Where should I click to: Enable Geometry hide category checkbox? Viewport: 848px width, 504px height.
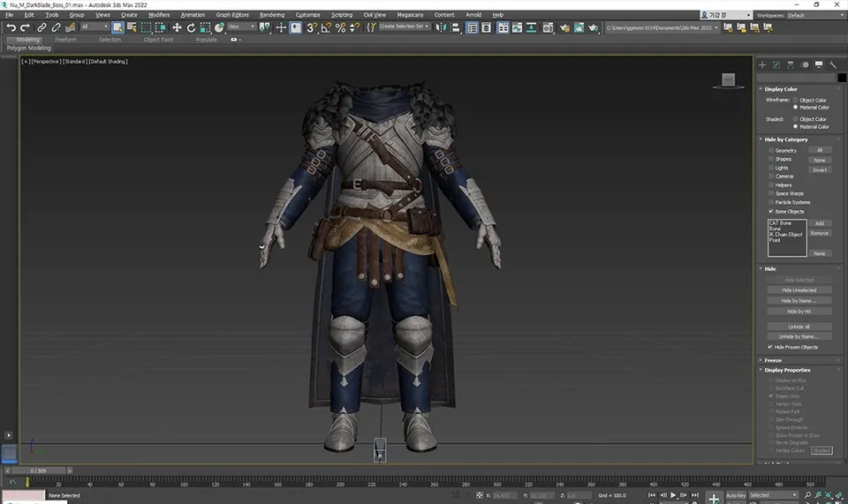point(770,150)
